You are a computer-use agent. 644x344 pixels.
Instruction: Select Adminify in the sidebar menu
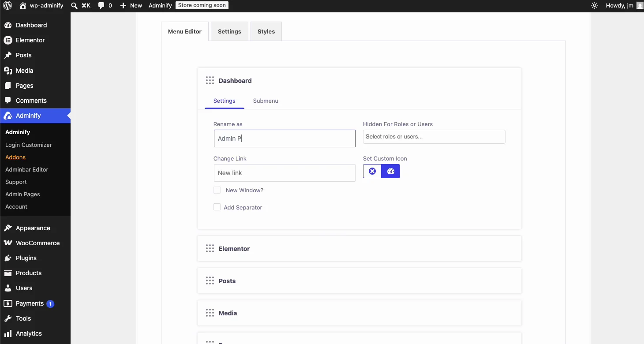35,116
